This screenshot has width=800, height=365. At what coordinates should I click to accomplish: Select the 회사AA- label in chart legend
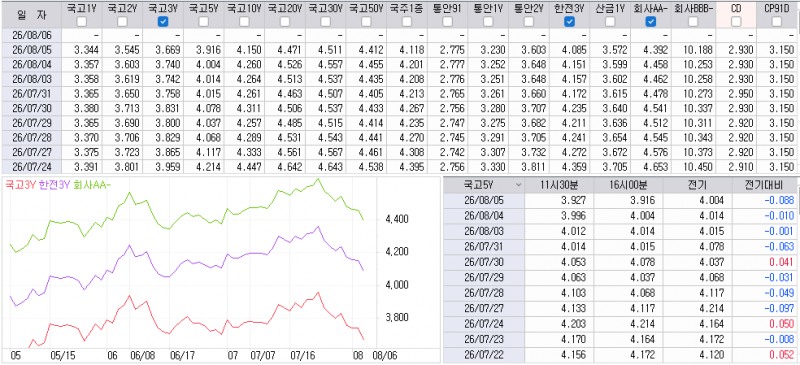click(x=92, y=186)
